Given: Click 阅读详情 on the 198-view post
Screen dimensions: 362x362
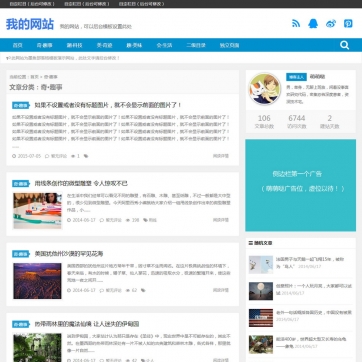Looking at the screenshot, I should (x=221, y=220).
